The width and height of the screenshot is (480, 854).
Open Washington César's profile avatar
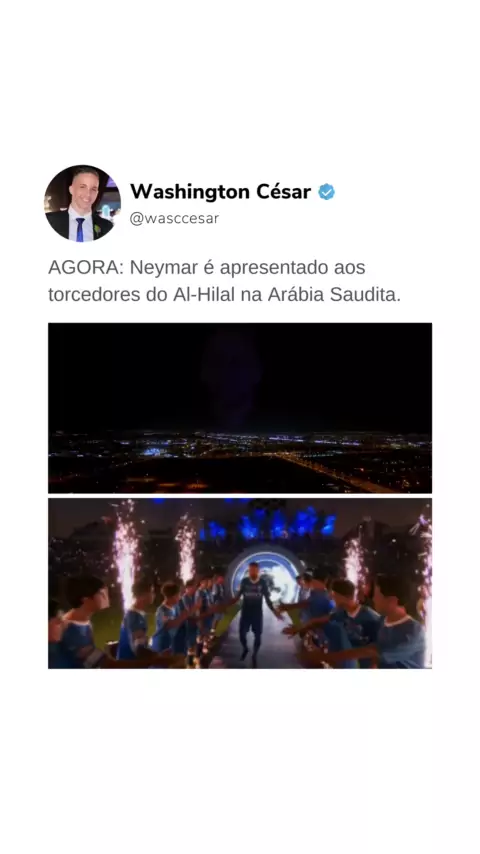(82, 203)
